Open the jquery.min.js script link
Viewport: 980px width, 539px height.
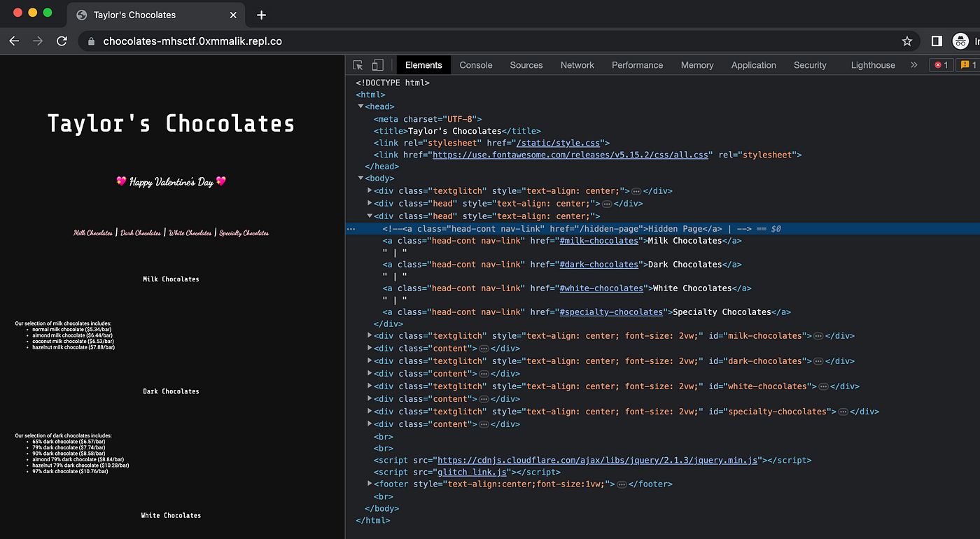(x=598, y=461)
